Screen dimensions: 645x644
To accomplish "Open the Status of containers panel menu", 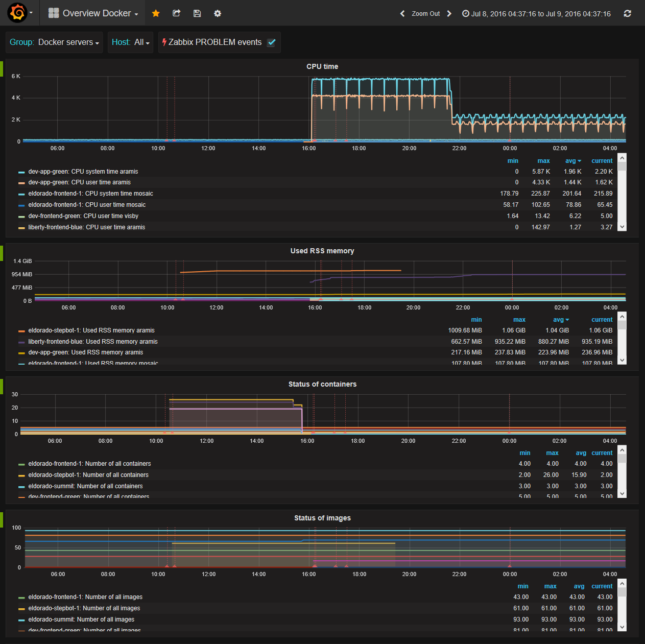I will point(322,384).
